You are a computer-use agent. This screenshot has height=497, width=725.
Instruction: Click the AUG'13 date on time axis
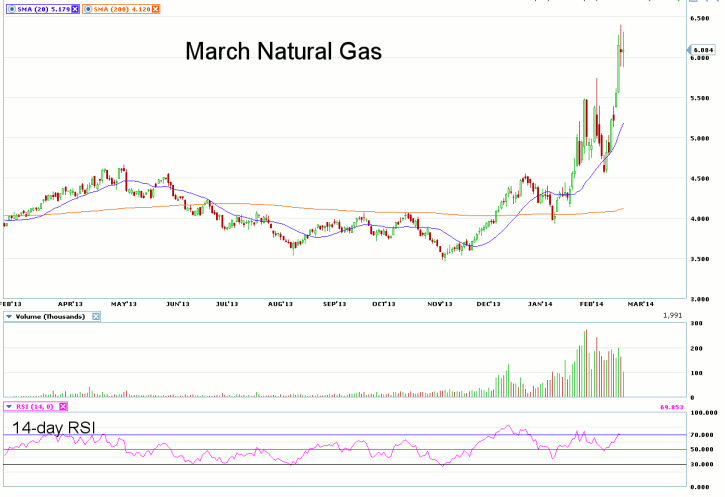(x=280, y=302)
